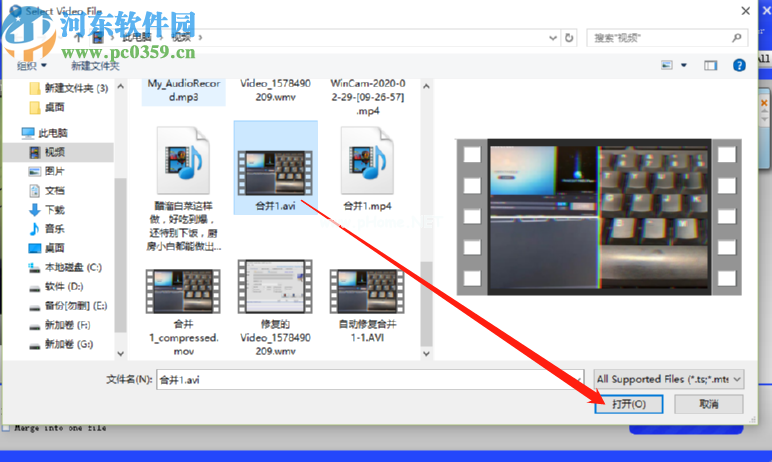Select 本地磁盘 (C:) drive in sidebar
This screenshot has width=772, height=462.
pyautogui.click(x=65, y=267)
